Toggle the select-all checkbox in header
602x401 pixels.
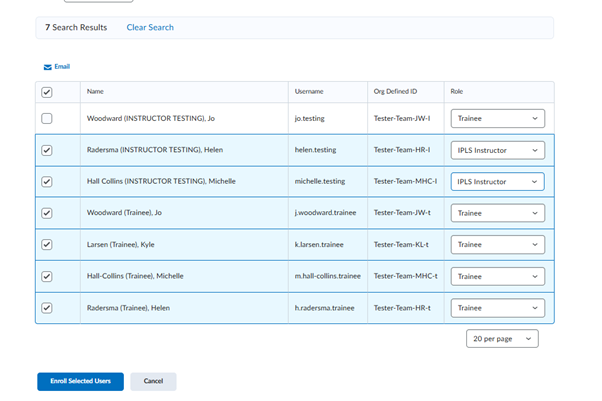47,92
